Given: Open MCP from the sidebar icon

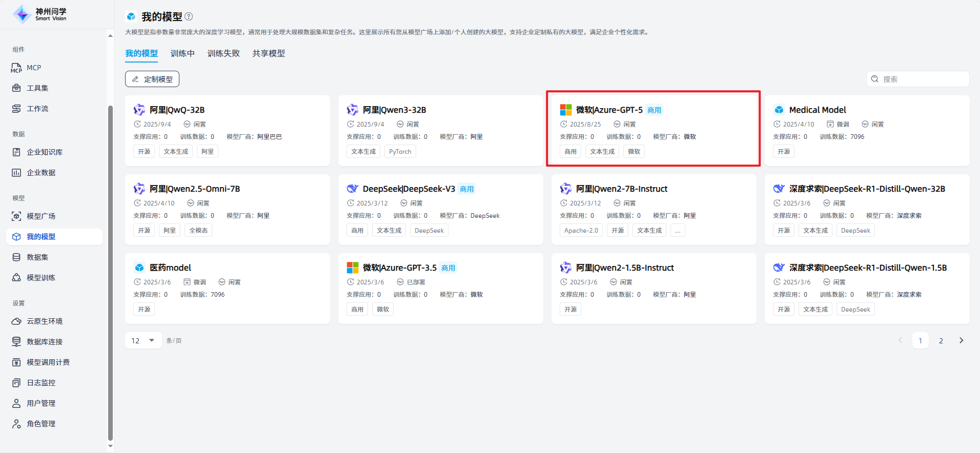Looking at the screenshot, I should coord(16,68).
